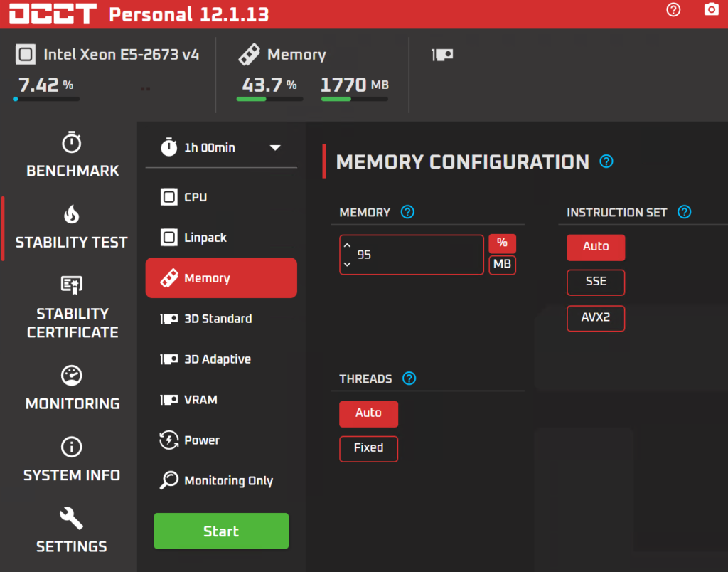This screenshot has width=728, height=572.
Task: Set threads to Fixed
Action: tap(368, 448)
